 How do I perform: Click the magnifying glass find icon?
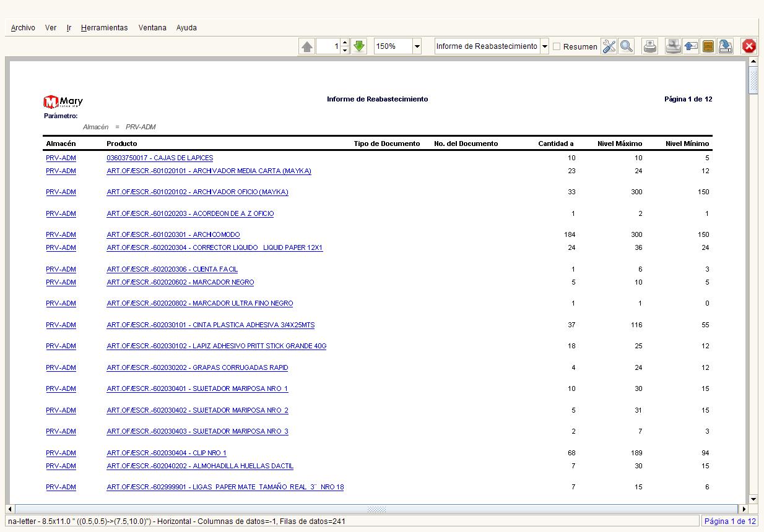[x=627, y=46]
